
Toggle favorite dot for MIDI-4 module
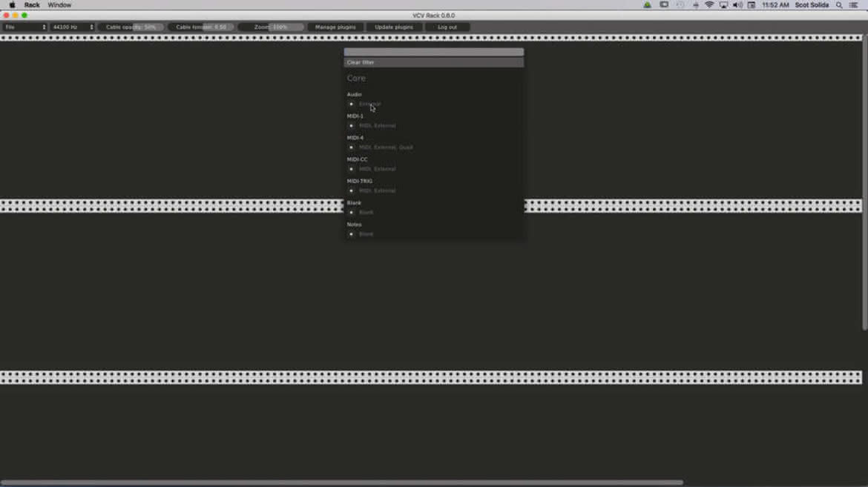pos(351,148)
